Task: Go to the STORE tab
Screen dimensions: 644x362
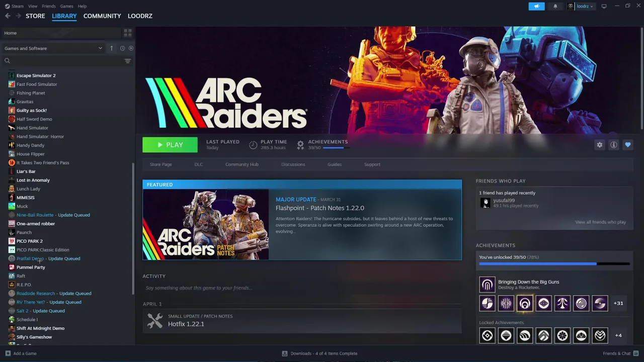Action: tap(35, 16)
